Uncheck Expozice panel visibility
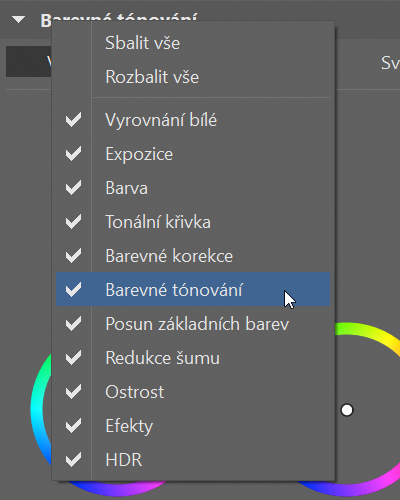This screenshot has height=500, width=400. coord(193,154)
